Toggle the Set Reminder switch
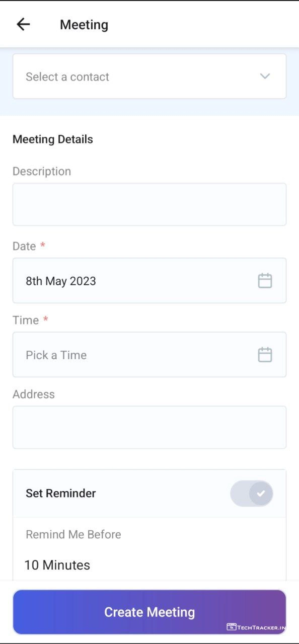Viewport: 299px width, 644px height. point(252,493)
